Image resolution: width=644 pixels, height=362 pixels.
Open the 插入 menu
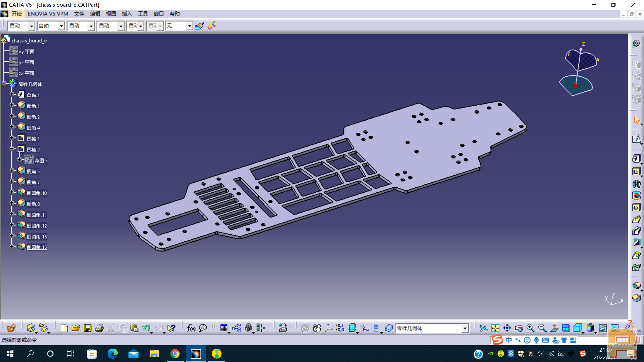127,14
